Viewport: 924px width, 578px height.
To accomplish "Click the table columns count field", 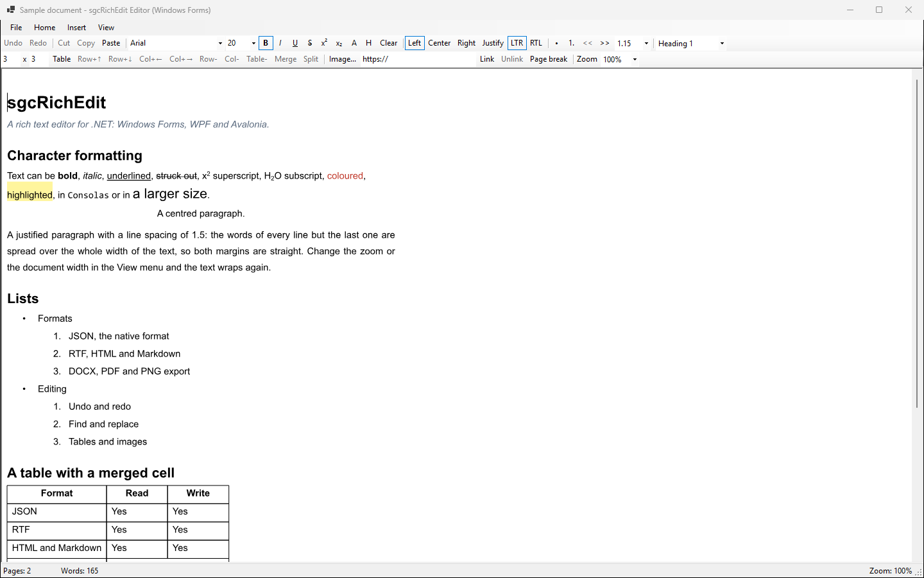I will pos(39,59).
